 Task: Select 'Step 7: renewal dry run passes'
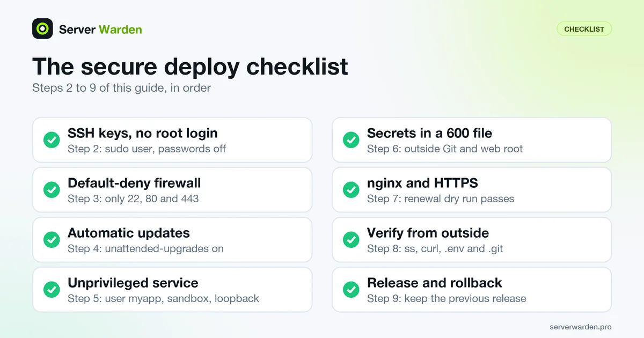tap(441, 199)
